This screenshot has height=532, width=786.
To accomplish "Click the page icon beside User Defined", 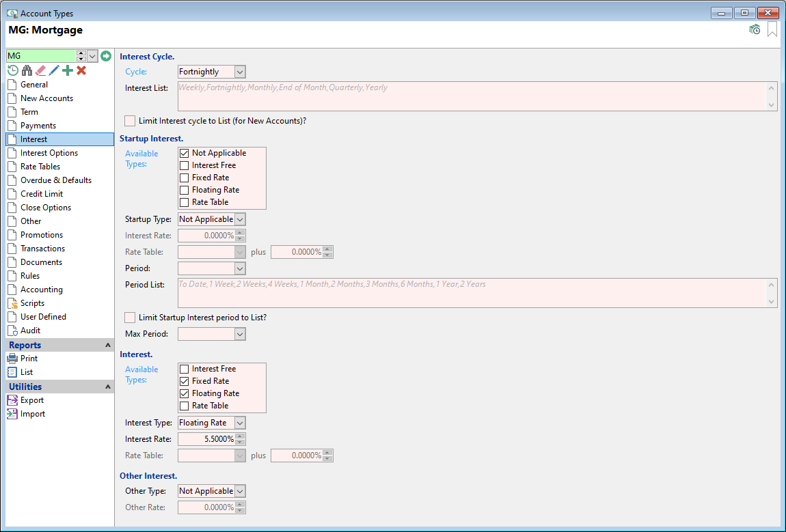I will (x=12, y=317).
